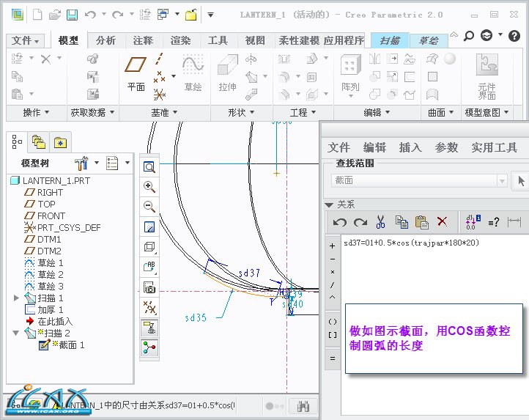Toggle the spin center display filter button

(149, 345)
